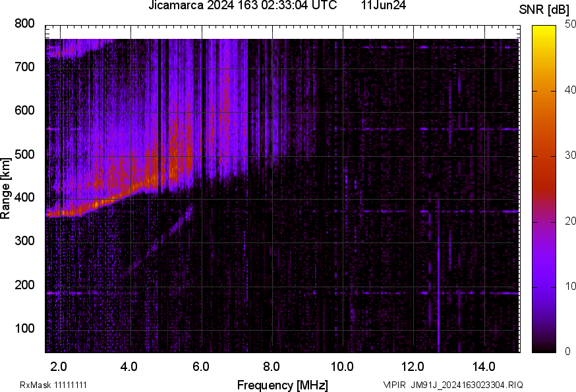
Task: Click the 'Range [km]' axis label
Action: [5, 188]
